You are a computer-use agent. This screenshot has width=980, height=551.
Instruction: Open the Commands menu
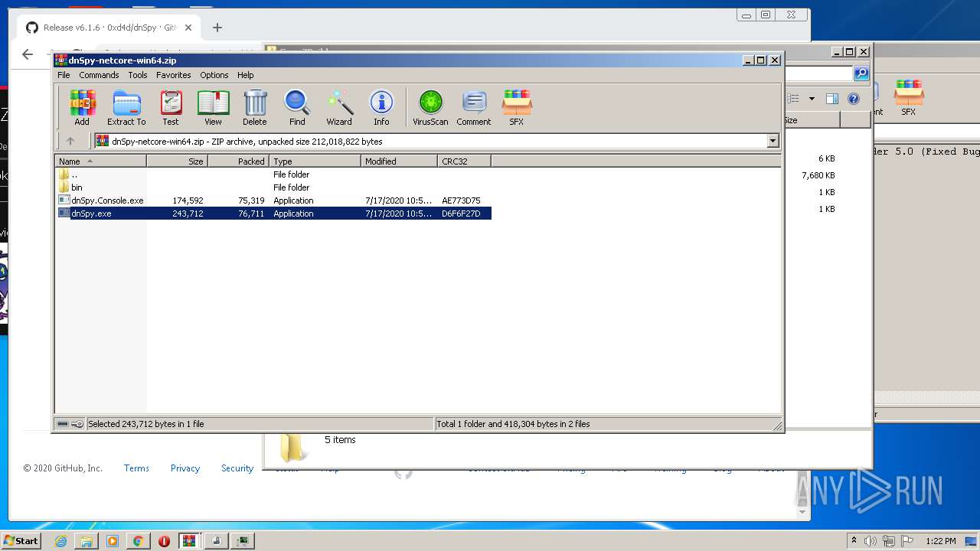tap(99, 75)
